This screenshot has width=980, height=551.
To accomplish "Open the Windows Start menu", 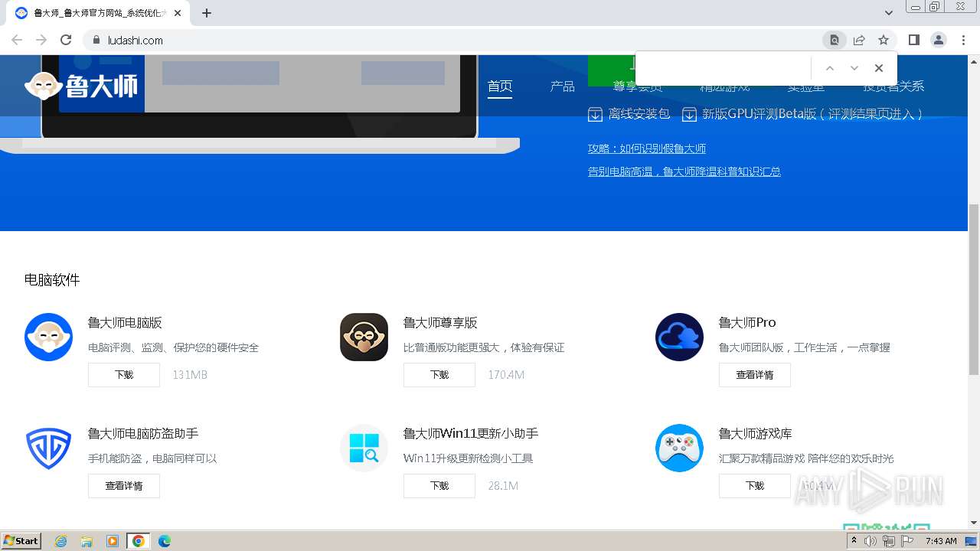I will pos(21,541).
